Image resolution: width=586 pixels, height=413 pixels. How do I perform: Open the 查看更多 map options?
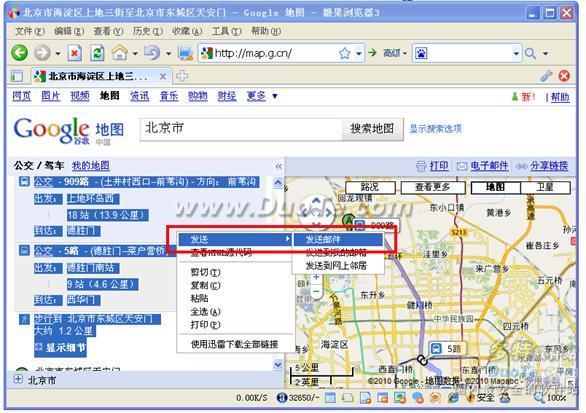click(433, 187)
